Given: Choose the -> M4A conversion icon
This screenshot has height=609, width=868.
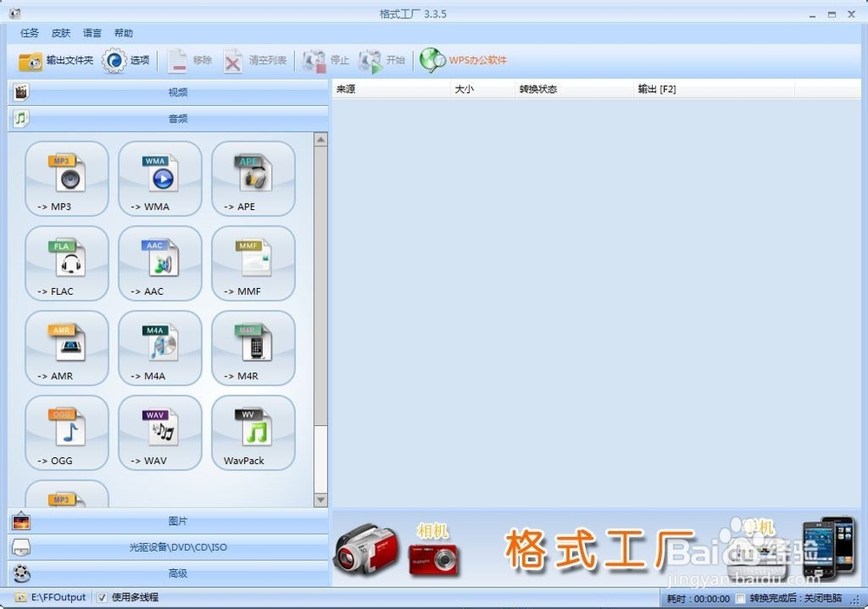Looking at the screenshot, I should [x=160, y=348].
